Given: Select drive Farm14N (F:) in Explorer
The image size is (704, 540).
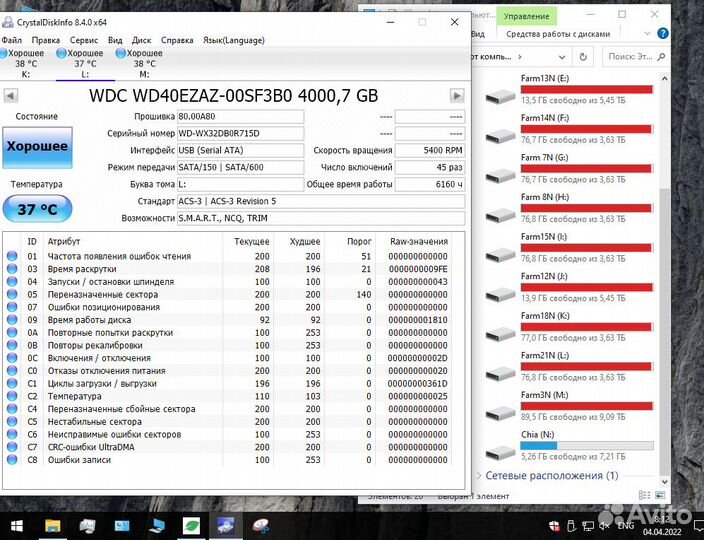Looking at the screenshot, I should pos(569,129).
